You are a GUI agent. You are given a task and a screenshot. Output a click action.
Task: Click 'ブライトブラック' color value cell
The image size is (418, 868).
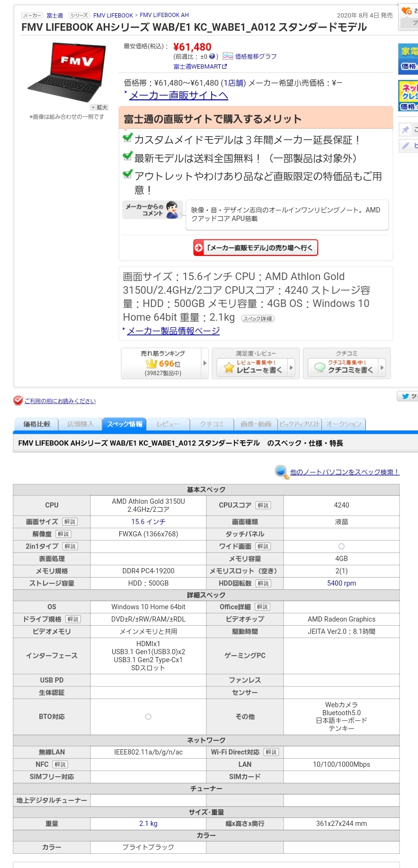pyautogui.click(x=148, y=847)
